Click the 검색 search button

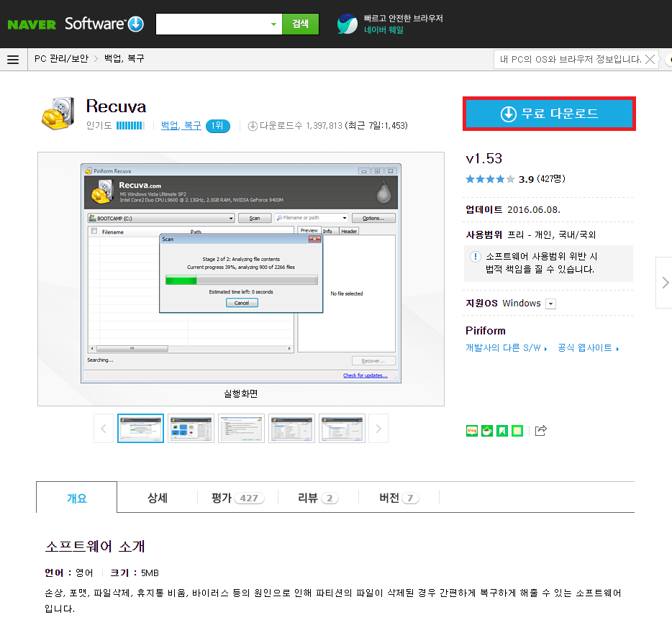tap(301, 24)
